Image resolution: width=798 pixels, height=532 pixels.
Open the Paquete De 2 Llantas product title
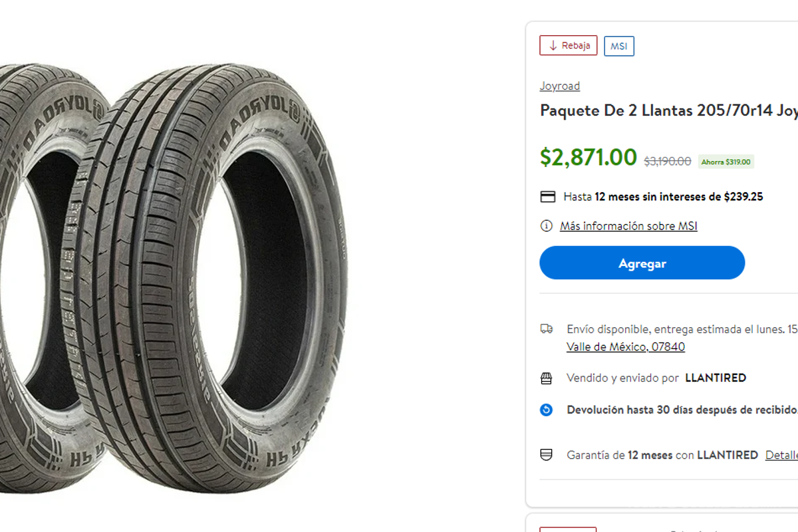[x=665, y=110]
